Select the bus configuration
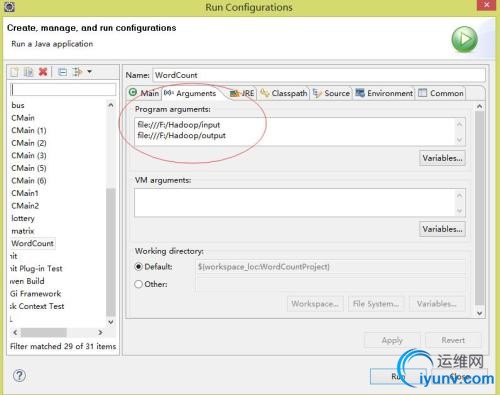The width and height of the screenshot is (500, 395). coord(18,105)
